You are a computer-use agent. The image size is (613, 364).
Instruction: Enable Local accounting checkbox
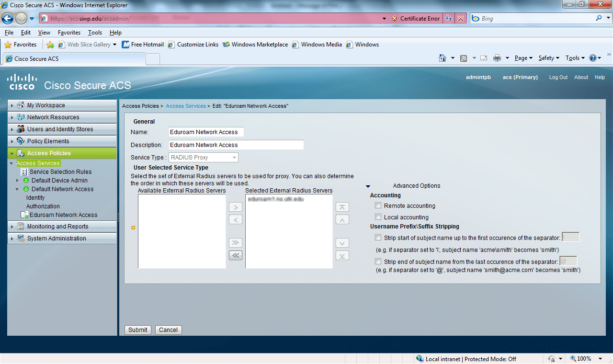pyautogui.click(x=378, y=217)
